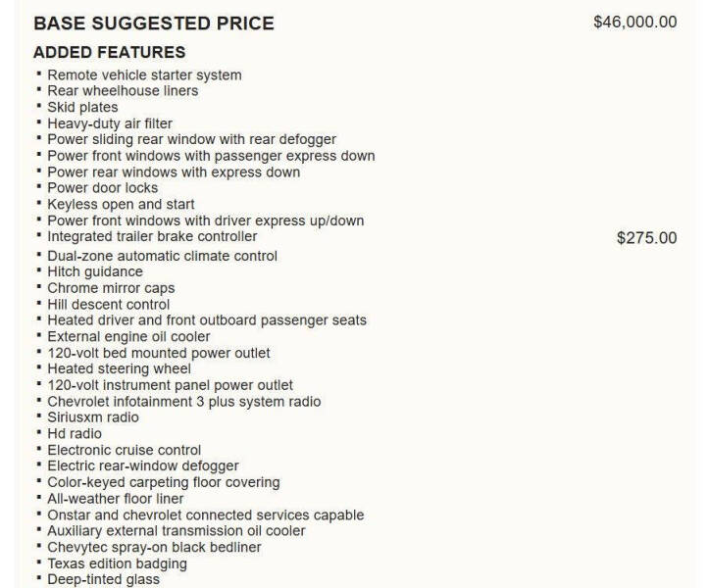This screenshot has height=588, width=708.
Task: Select All-weather floor liner item
Action: 115,499
